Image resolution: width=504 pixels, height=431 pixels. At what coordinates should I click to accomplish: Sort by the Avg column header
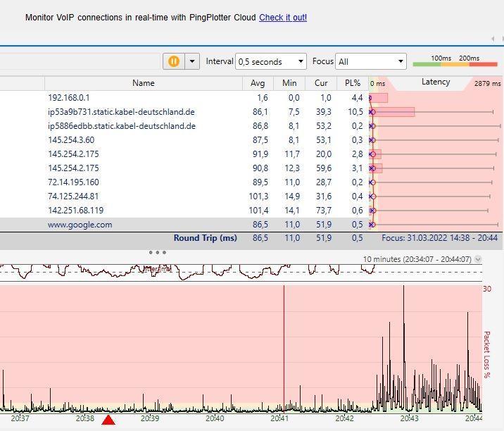click(x=258, y=83)
